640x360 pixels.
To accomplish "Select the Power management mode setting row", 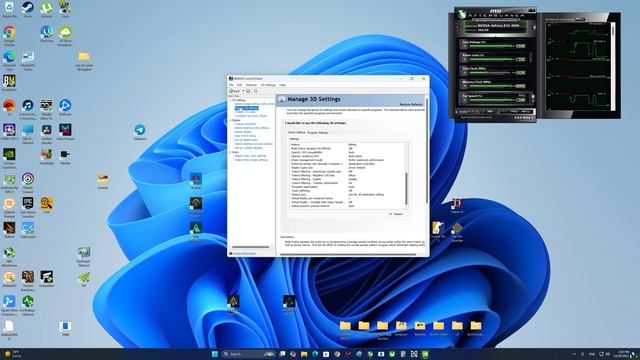I will pyautogui.click(x=348, y=160).
